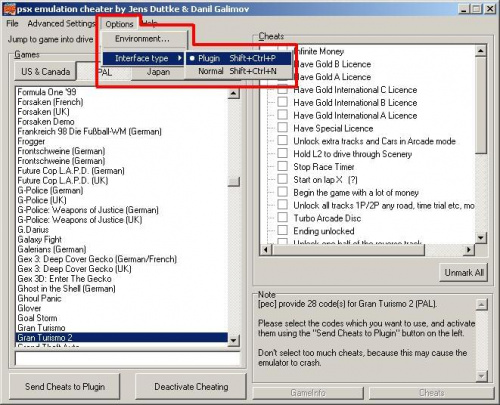
Task: Enable the Have Special Licence cheat
Action: [x=282, y=128]
